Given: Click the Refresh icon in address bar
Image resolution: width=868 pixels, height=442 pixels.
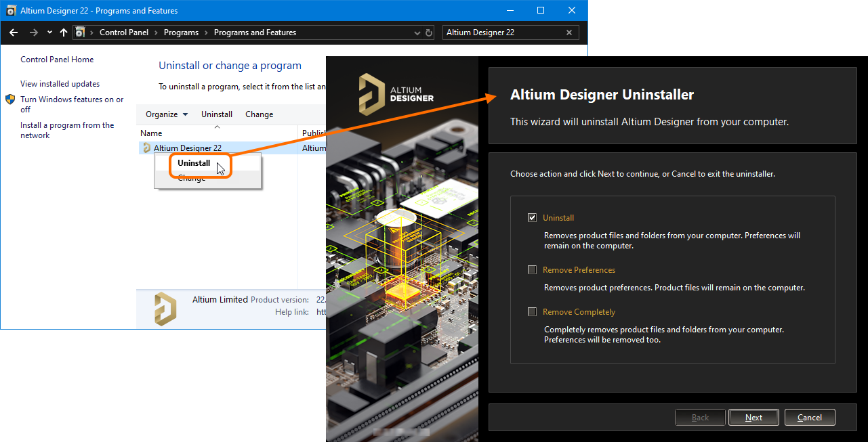Looking at the screenshot, I should point(428,32).
